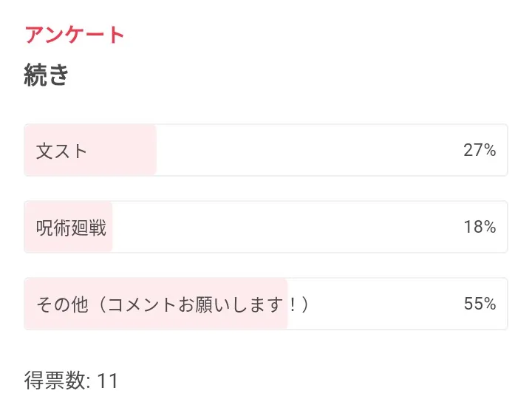Image resolution: width=532 pixels, height=416 pixels.
Task: Click the 55% result value
Action: click(x=480, y=304)
